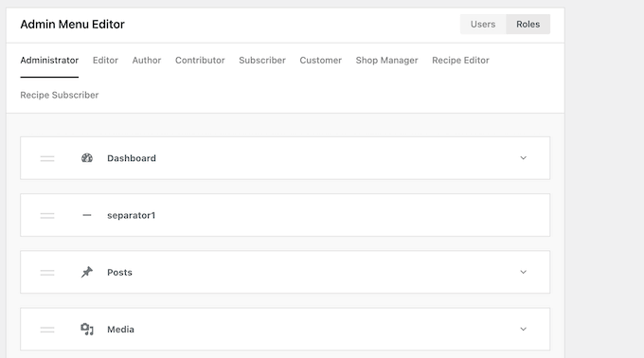Click the Admin Menu Editor heading
Viewport: 644px width, 358px height.
click(x=72, y=25)
